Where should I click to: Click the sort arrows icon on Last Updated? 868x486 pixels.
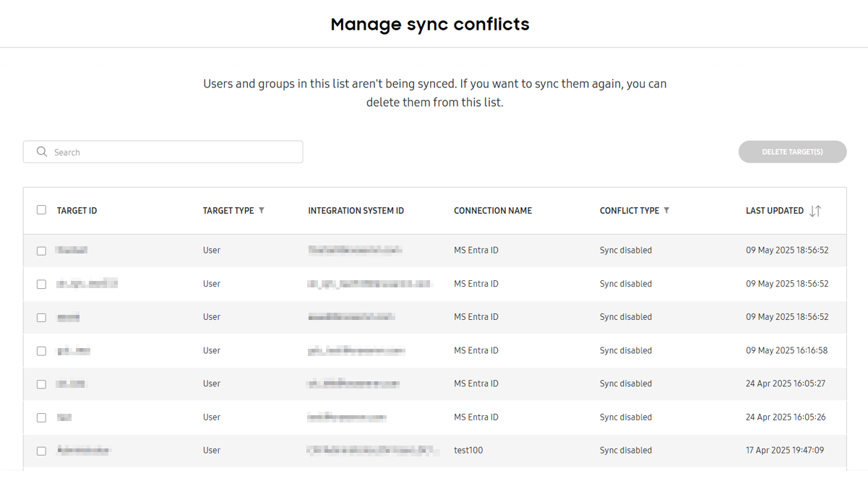817,210
